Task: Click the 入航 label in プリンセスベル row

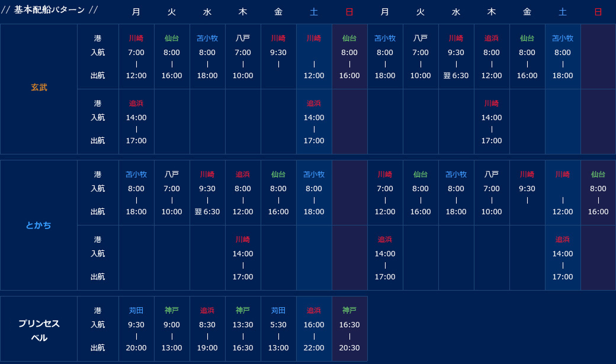Action: [x=98, y=325]
